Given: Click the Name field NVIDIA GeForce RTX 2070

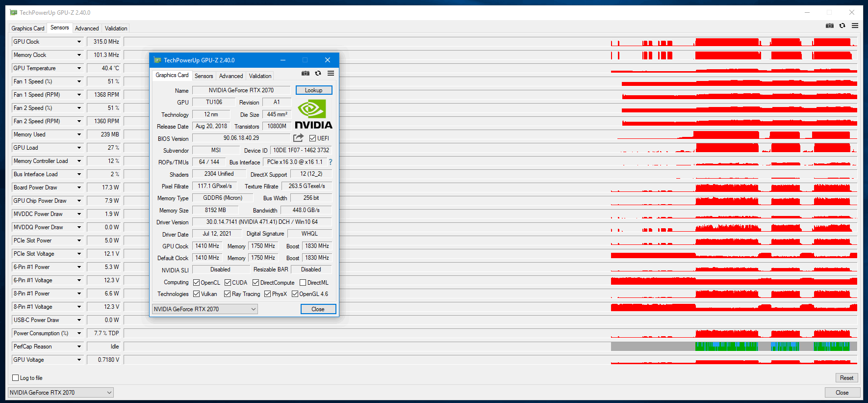Looking at the screenshot, I should pyautogui.click(x=241, y=90).
